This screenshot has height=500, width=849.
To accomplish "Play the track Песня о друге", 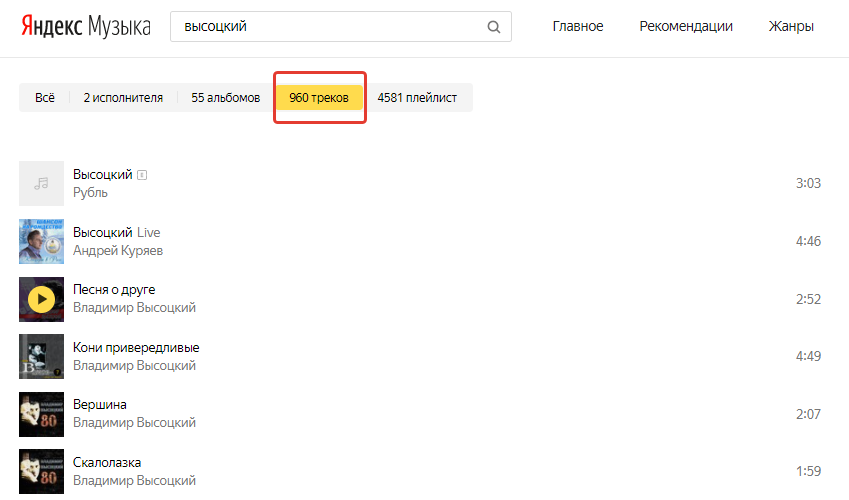I will tap(41, 299).
